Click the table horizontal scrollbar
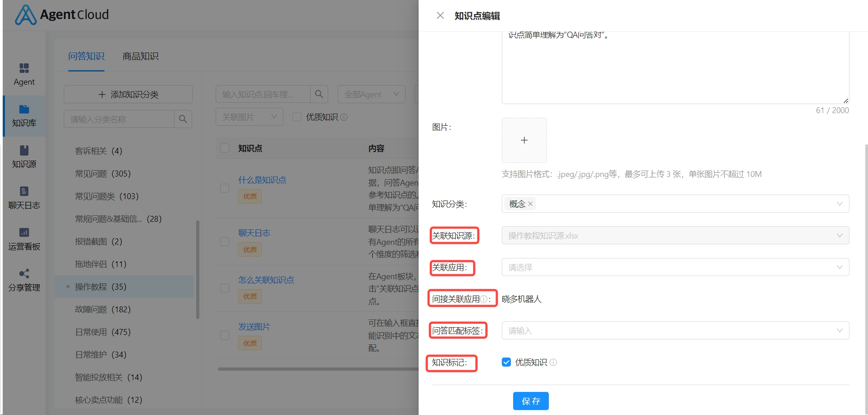868x415 pixels. pos(318,369)
